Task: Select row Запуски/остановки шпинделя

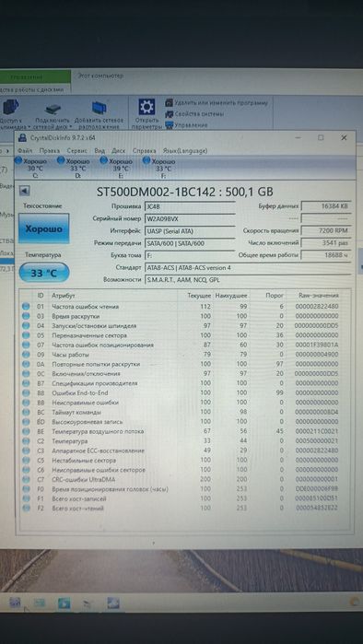Action: 184,326
